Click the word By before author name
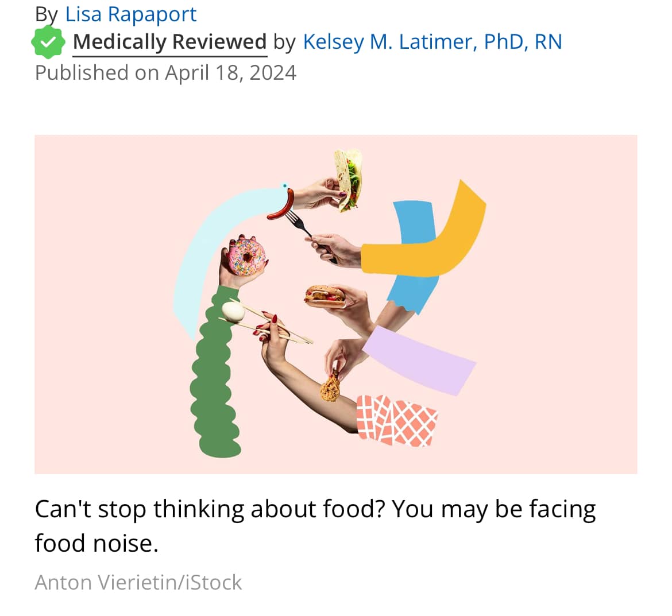 pos(47,15)
